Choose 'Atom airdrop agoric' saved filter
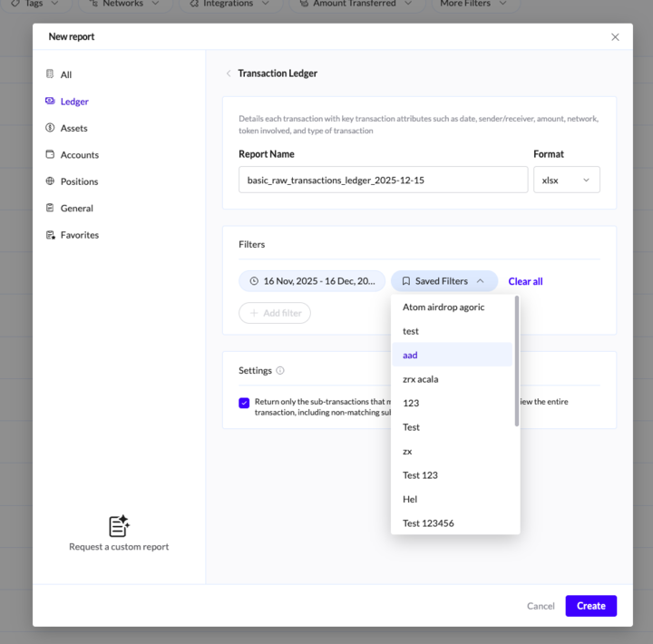The image size is (653, 644). (x=443, y=307)
